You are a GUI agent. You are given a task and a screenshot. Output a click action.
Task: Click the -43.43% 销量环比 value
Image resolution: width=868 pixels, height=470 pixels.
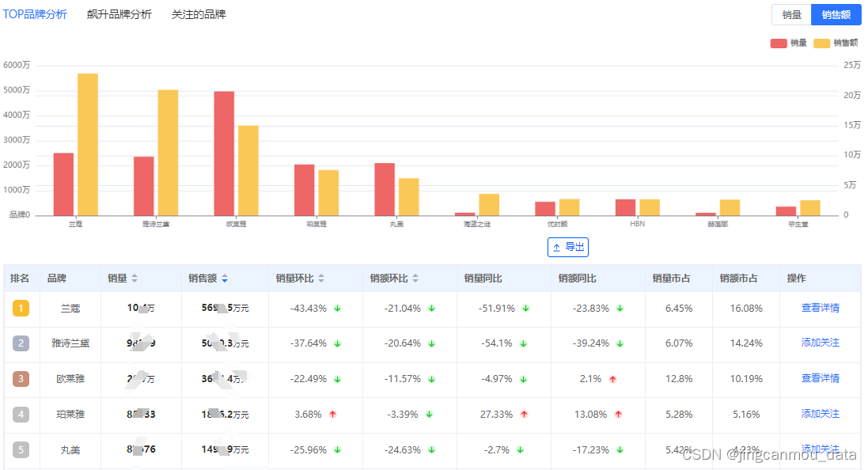[309, 309]
